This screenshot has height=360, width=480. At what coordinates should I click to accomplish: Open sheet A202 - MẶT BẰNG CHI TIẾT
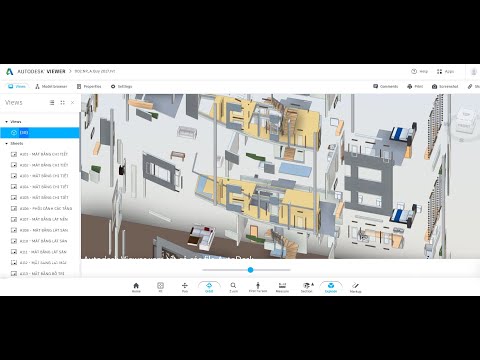coord(40,165)
